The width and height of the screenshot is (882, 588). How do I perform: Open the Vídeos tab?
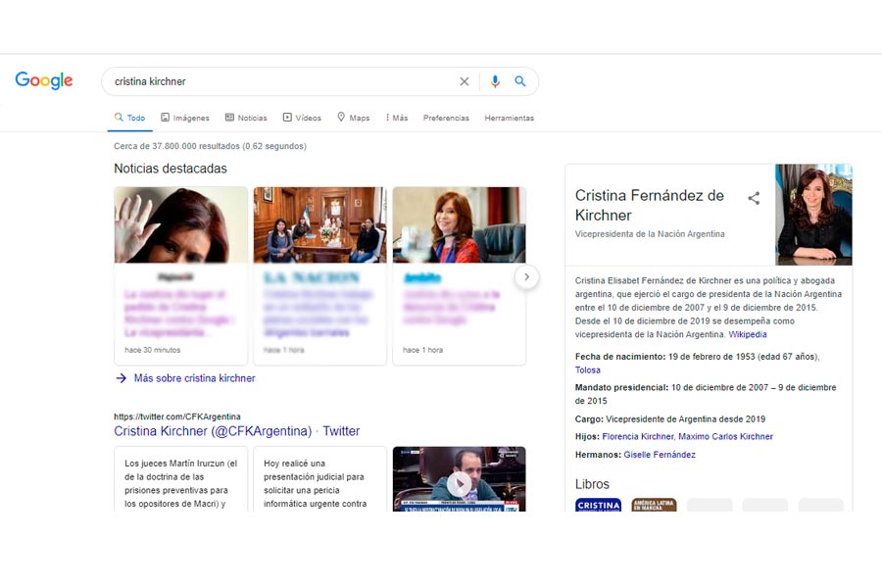pos(302,118)
